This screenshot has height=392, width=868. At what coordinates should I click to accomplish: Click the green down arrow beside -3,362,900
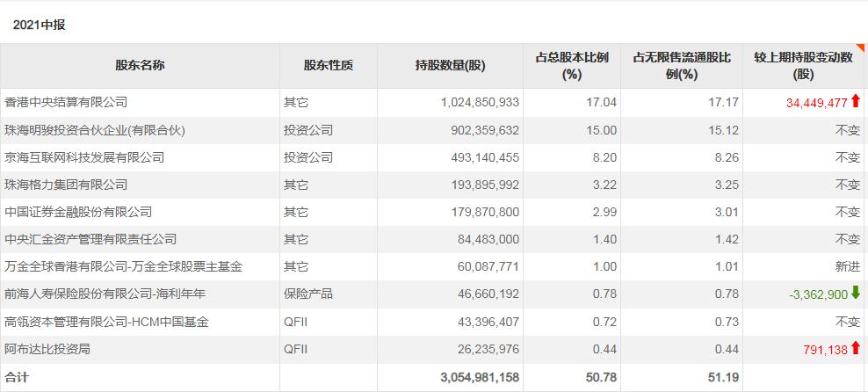(856, 294)
